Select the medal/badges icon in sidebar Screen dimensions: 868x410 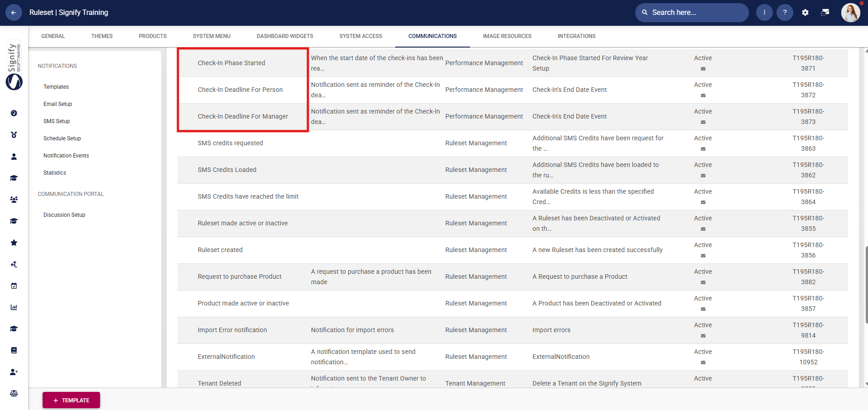click(x=14, y=135)
